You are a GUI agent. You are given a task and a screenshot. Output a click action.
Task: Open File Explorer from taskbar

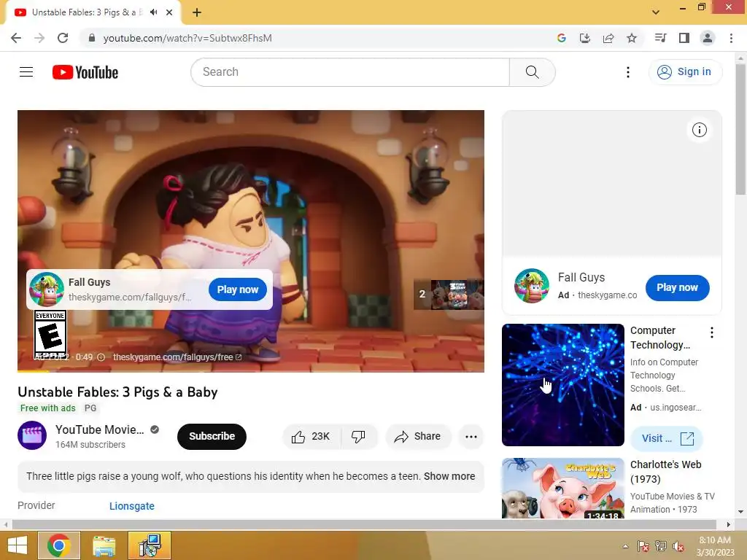click(x=104, y=545)
